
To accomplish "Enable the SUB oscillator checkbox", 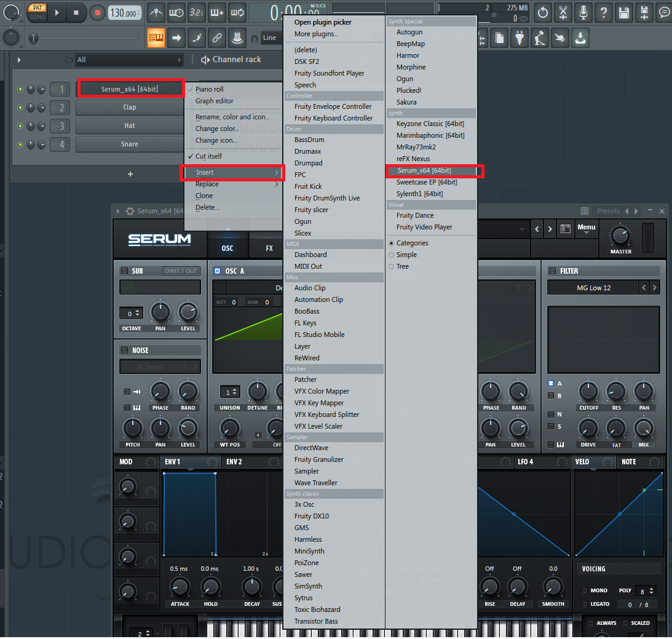I will (x=124, y=271).
